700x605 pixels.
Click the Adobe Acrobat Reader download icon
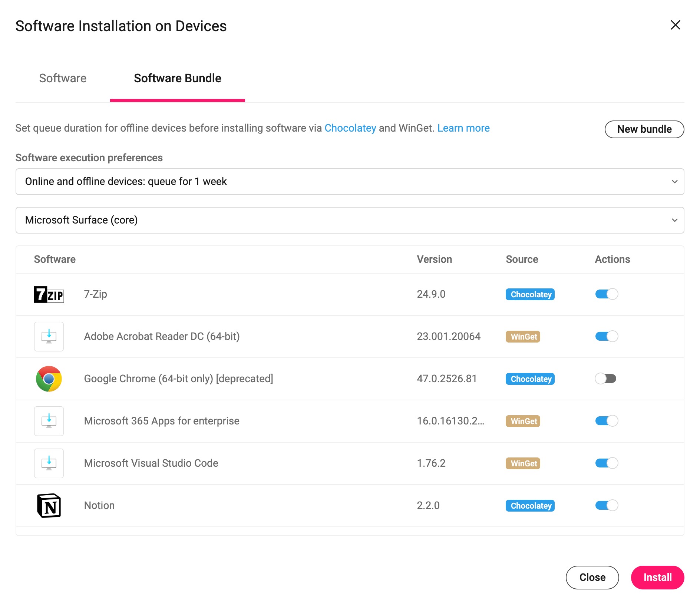49,337
